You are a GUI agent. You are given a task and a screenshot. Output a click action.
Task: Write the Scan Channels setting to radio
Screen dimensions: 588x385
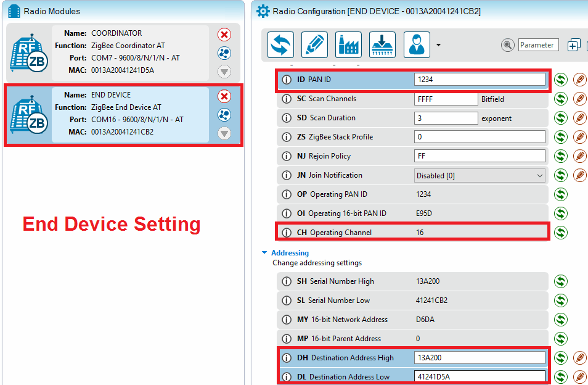click(x=579, y=99)
